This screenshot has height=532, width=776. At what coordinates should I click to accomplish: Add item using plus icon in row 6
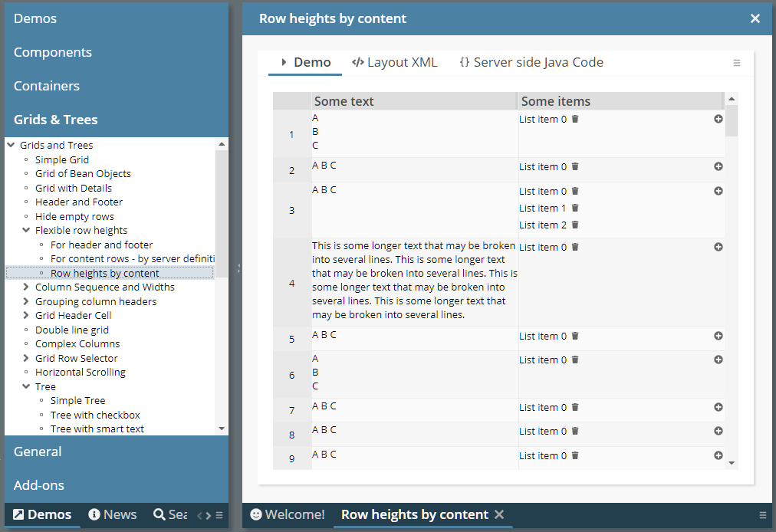pos(718,360)
